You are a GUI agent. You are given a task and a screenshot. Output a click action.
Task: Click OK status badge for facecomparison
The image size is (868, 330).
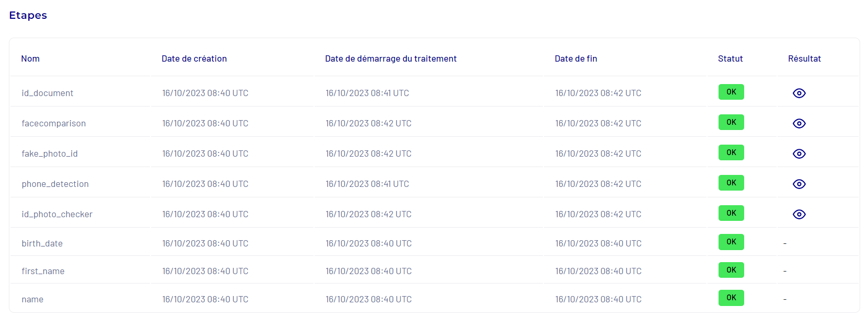click(x=731, y=122)
